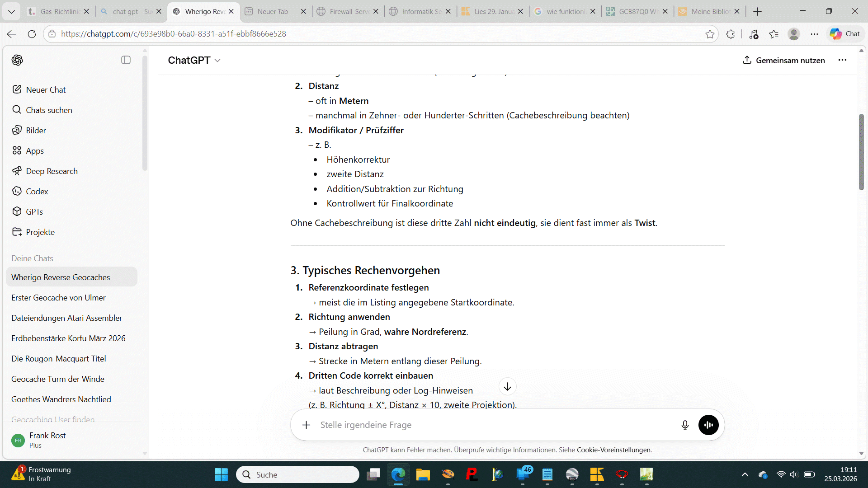This screenshot has width=868, height=488.
Task: Open the Cookie-Voreinstellungen link
Action: click(x=613, y=450)
